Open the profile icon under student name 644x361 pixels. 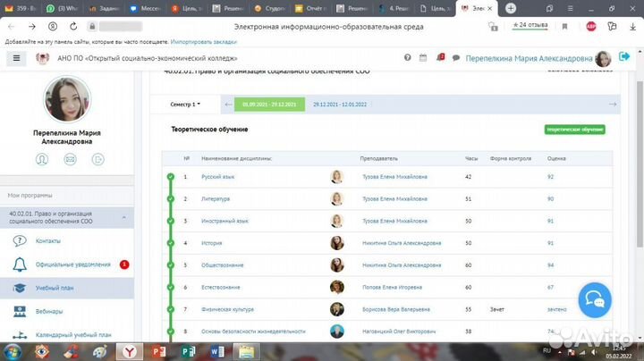(42, 159)
